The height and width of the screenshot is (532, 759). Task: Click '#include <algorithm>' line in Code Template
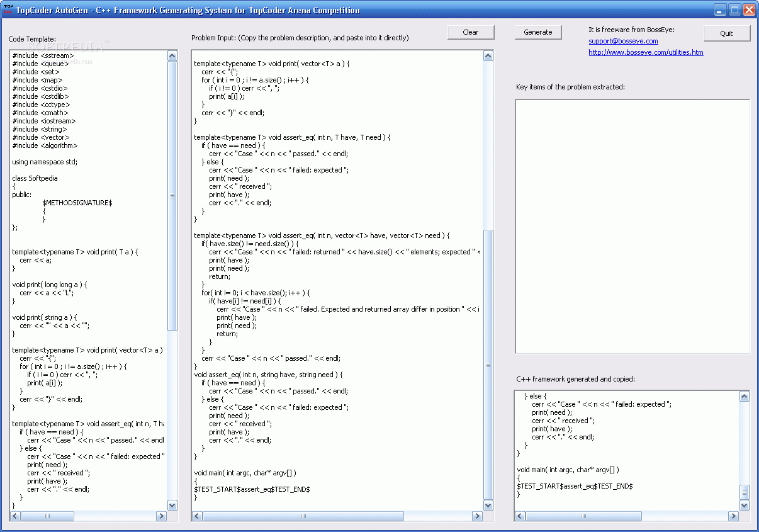tap(43, 145)
